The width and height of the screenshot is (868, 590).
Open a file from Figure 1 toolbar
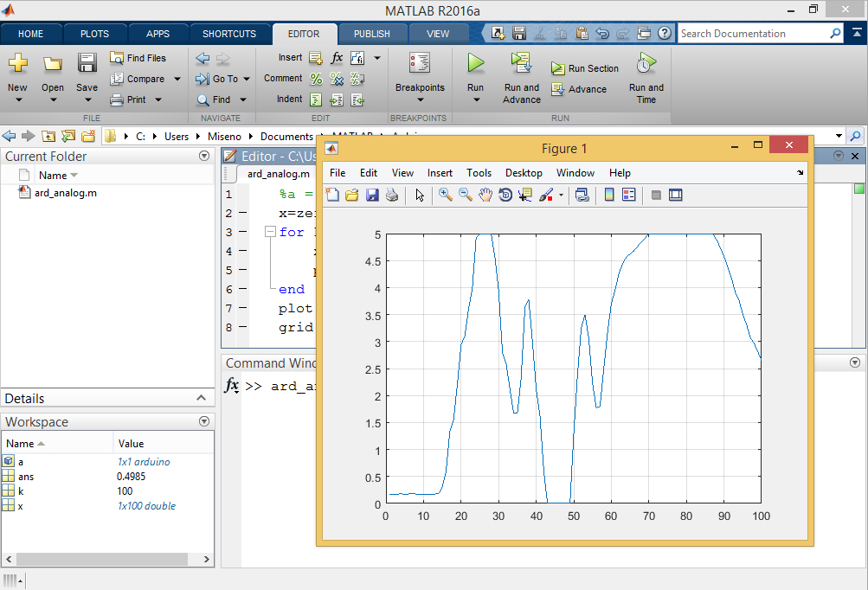coord(352,195)
